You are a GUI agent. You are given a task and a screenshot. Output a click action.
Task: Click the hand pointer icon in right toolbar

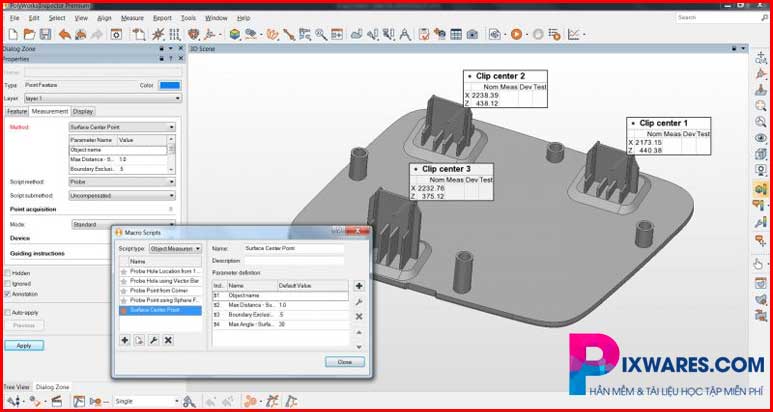click(x=759, y=264)
